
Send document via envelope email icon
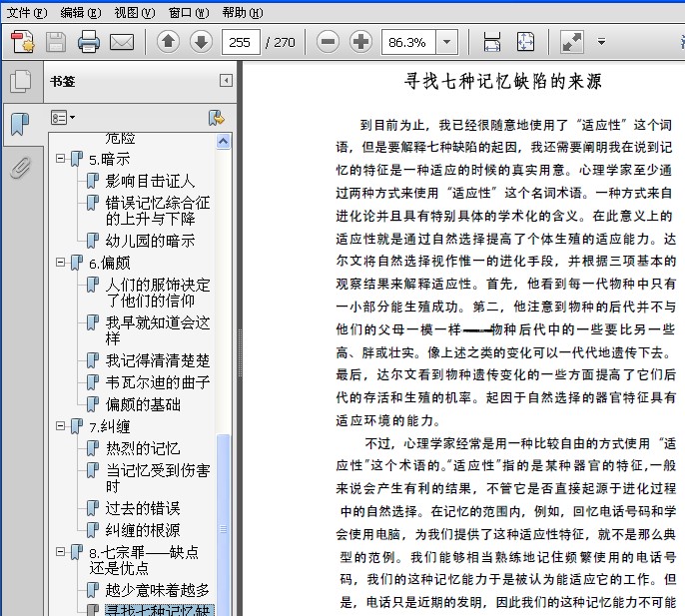coord(122,42)
